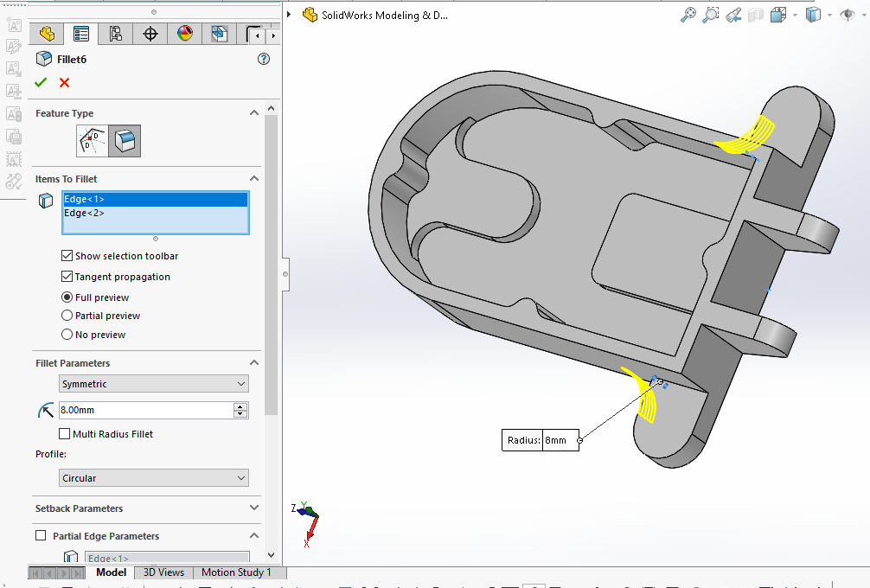Open the Circular profile dropdown
Image resolution: width=870 pixels, height=588 pixels.
click(154, 478)
